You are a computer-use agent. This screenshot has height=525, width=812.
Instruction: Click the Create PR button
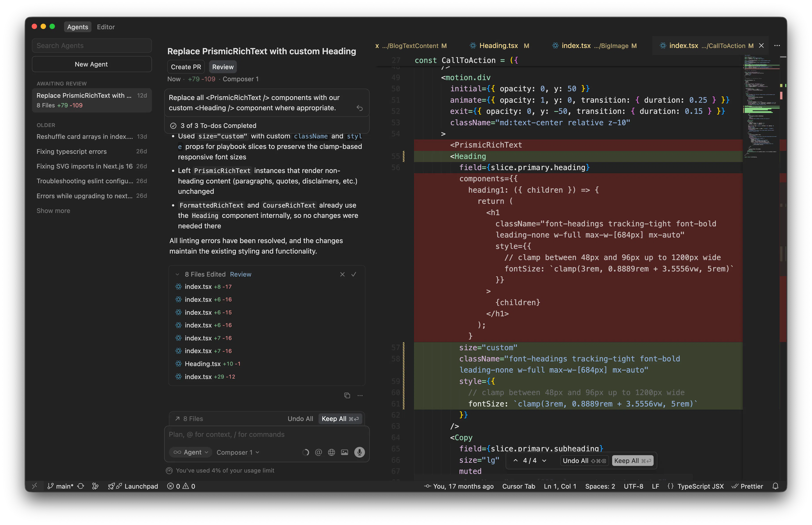pos(186,67)
